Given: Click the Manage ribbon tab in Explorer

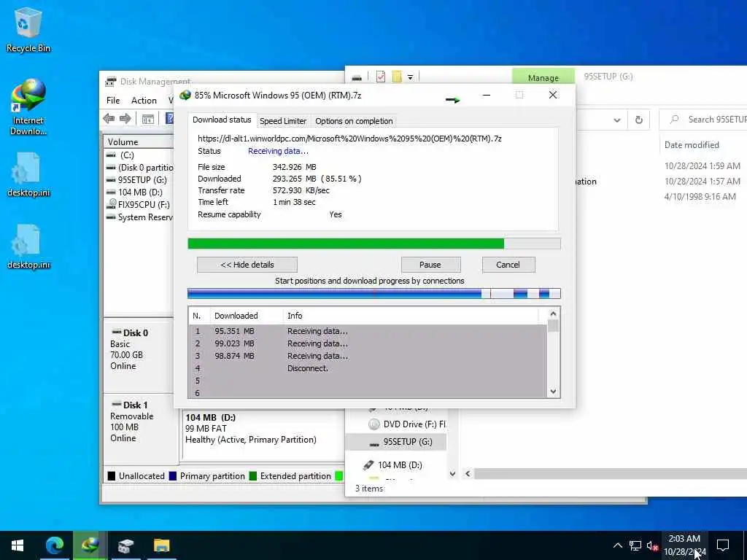Looking at the screenshot, I should [x=543, y=77].
